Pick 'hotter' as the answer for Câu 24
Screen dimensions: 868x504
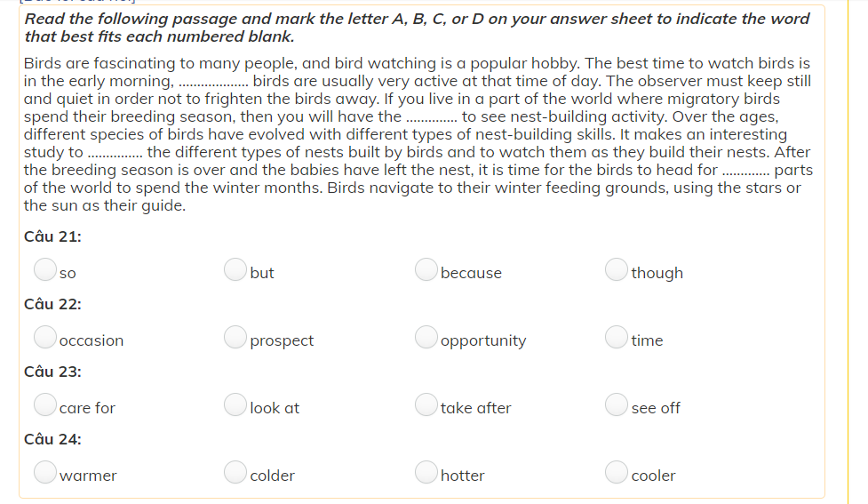[x=426, y=472]
